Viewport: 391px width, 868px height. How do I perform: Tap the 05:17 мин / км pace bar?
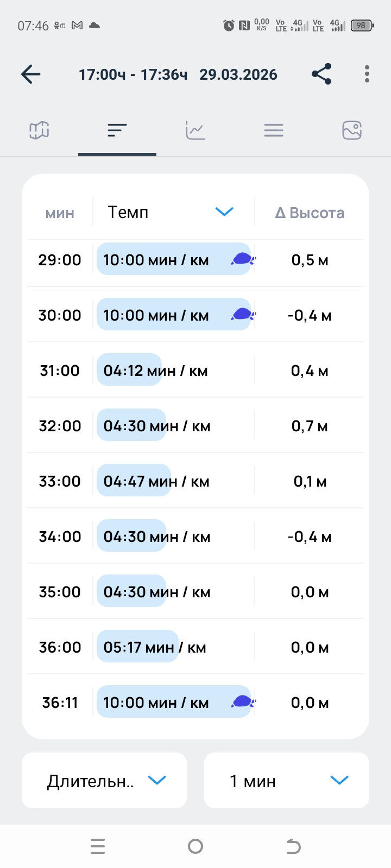[137, 647]
